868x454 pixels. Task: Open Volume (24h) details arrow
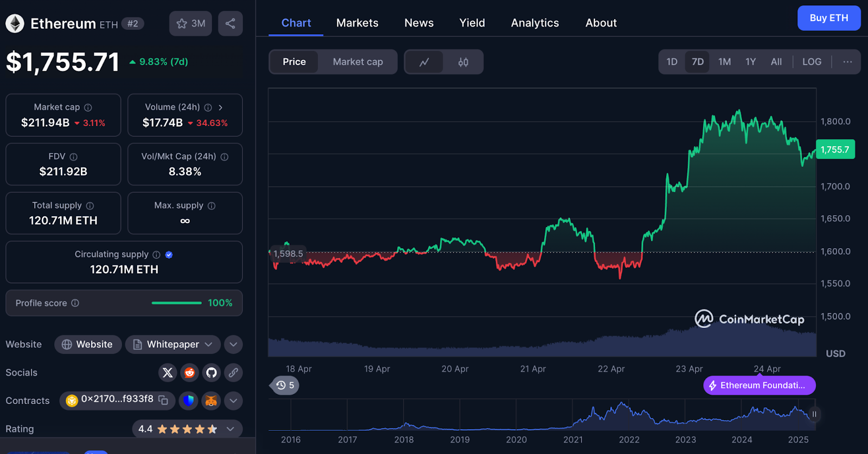pos(220,108)
